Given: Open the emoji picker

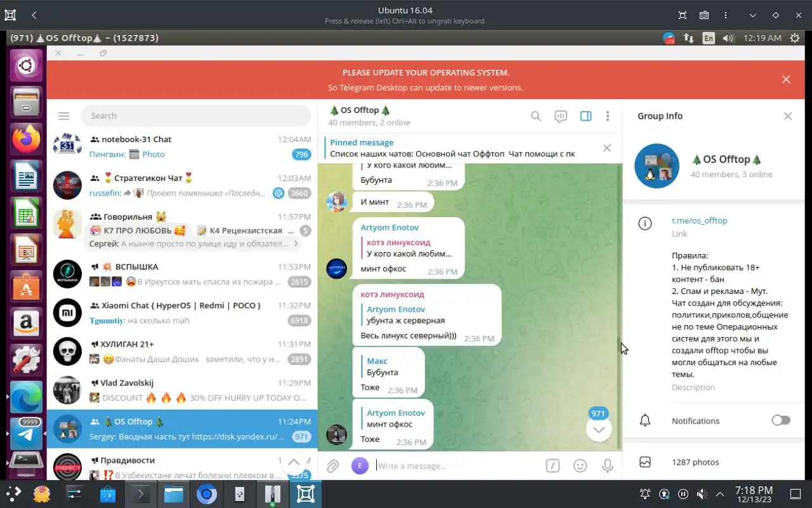Looking at the screenshot, I should 580,466.
